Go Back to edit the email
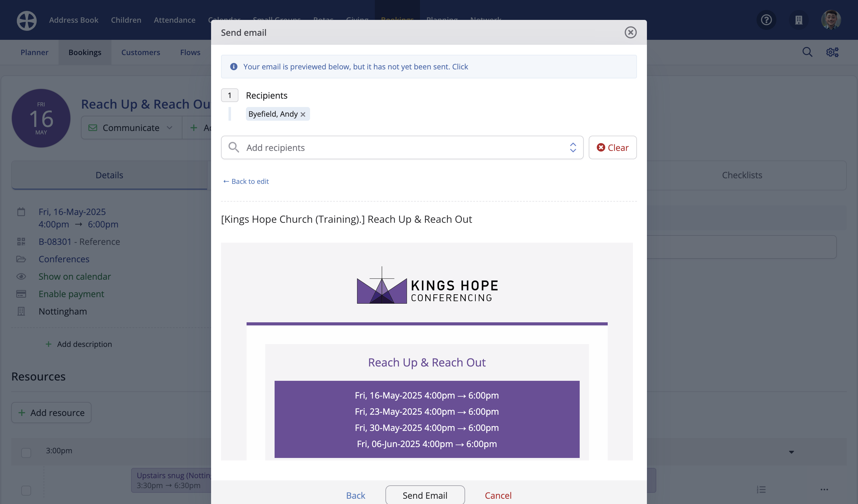 246,181
